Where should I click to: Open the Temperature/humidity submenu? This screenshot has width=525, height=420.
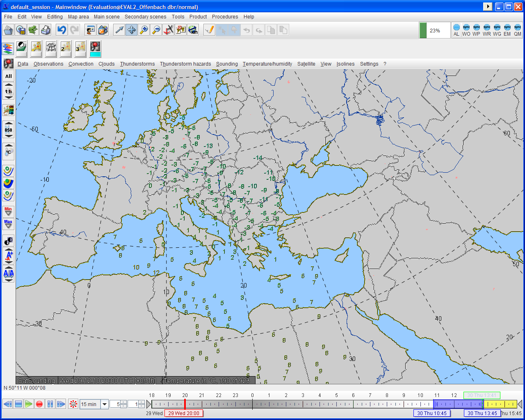click(x=267, y=64)
